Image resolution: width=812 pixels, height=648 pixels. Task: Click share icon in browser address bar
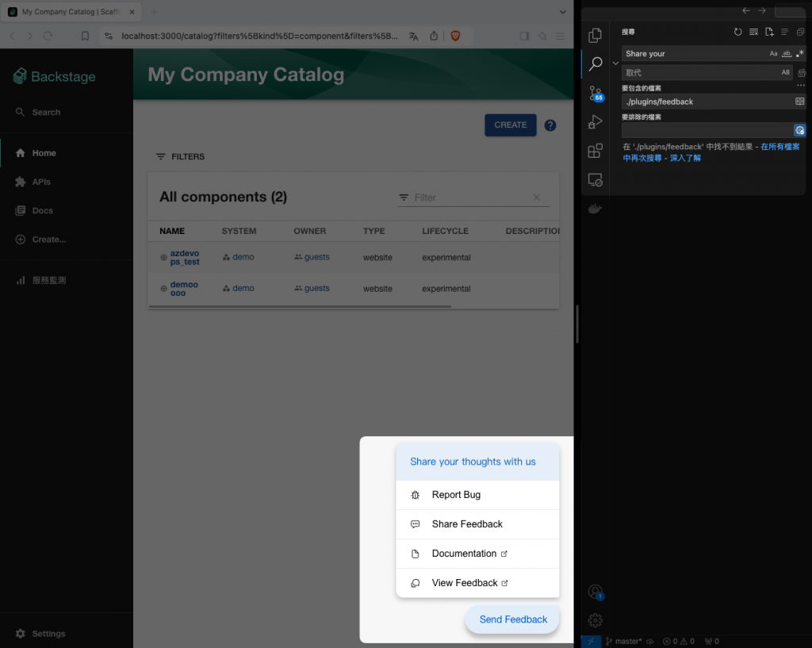pyautogui.click(x=434, y=36)
